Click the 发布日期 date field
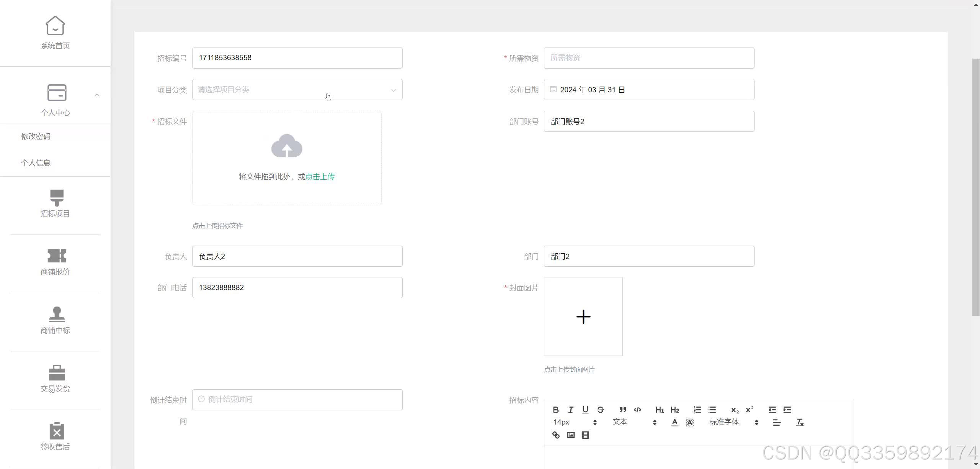980x469 pixels. (x=649, y=90)
